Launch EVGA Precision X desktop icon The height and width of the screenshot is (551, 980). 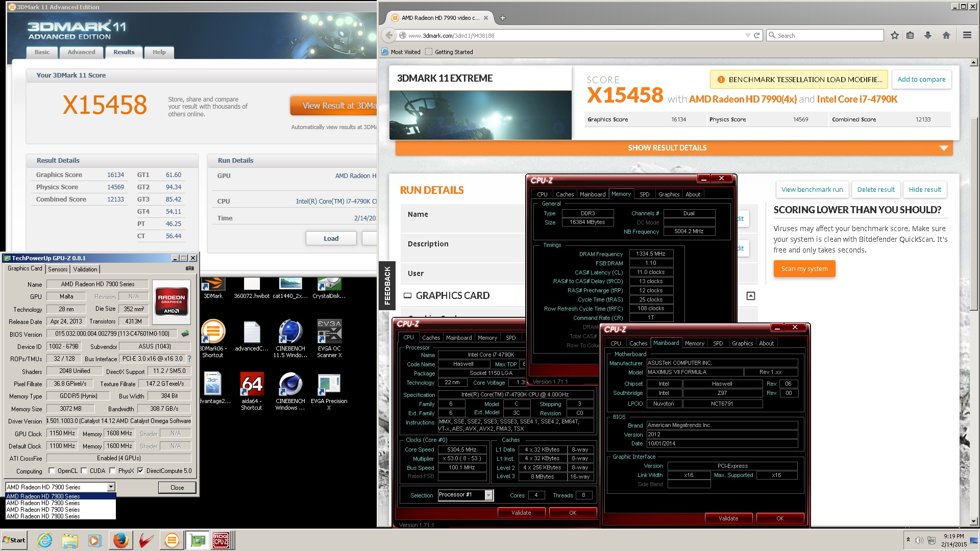pyautogui.click(x=329, y=391)
